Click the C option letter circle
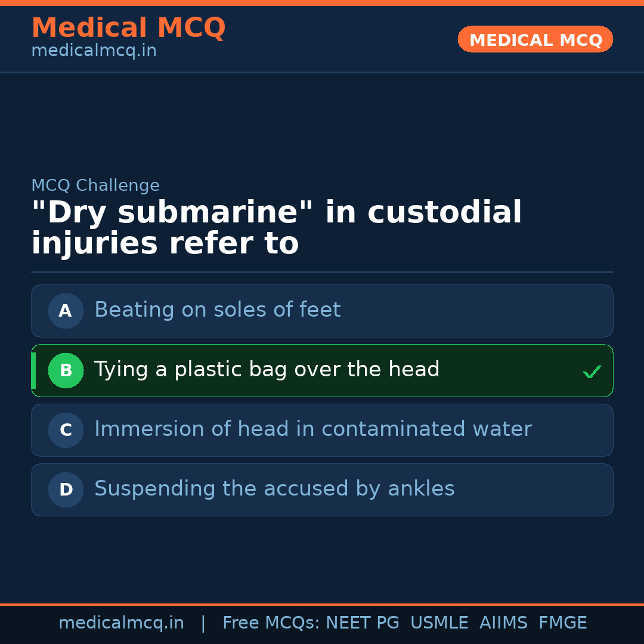This screenshot has height=644, width=644. [66, 430]
